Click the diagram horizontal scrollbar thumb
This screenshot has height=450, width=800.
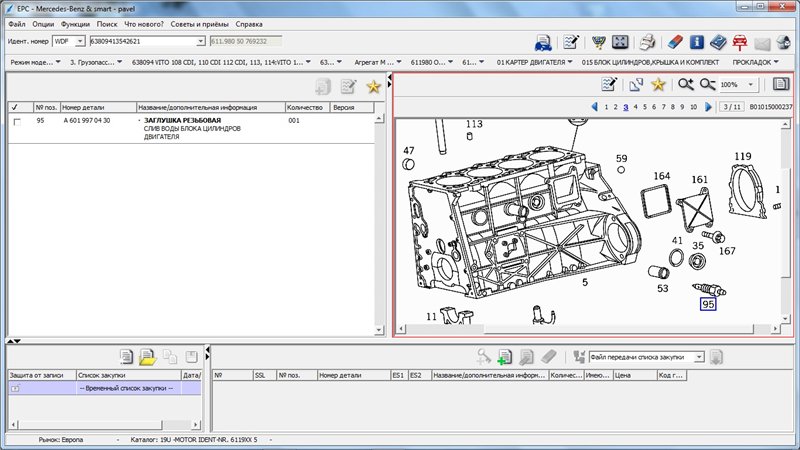point(618,329)
